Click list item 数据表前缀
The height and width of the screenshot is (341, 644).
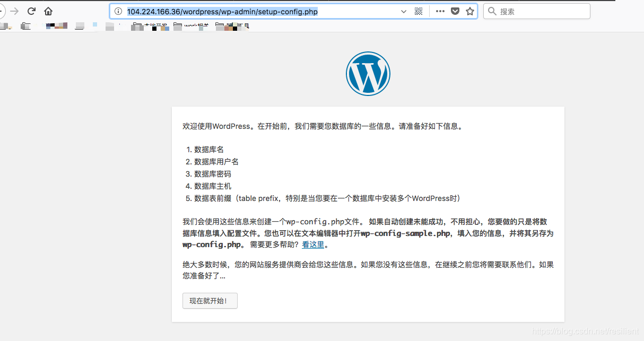click(327, 198)
